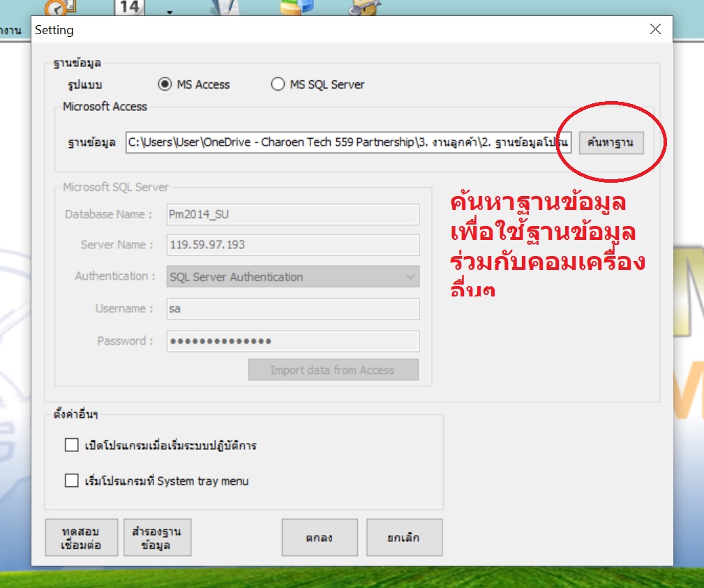Open the small arrow beside calendar icon

[x=170, y=12]
